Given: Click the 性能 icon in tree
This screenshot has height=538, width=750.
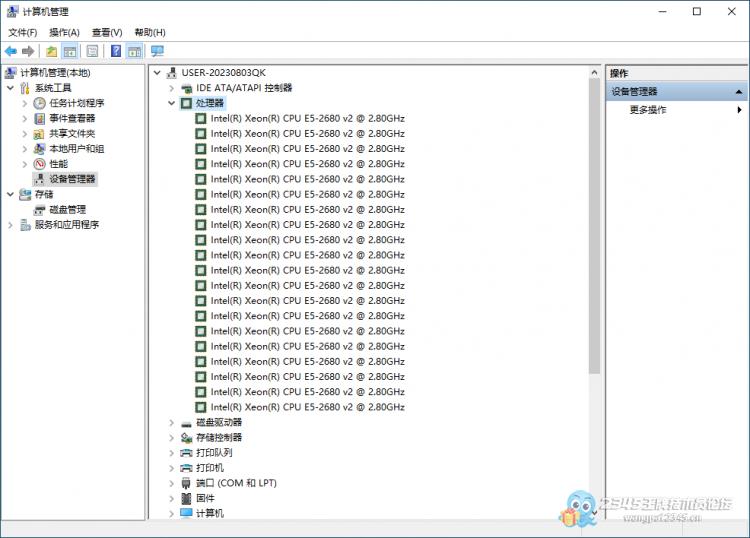Looking at the screenshot, I should (40, 164).
